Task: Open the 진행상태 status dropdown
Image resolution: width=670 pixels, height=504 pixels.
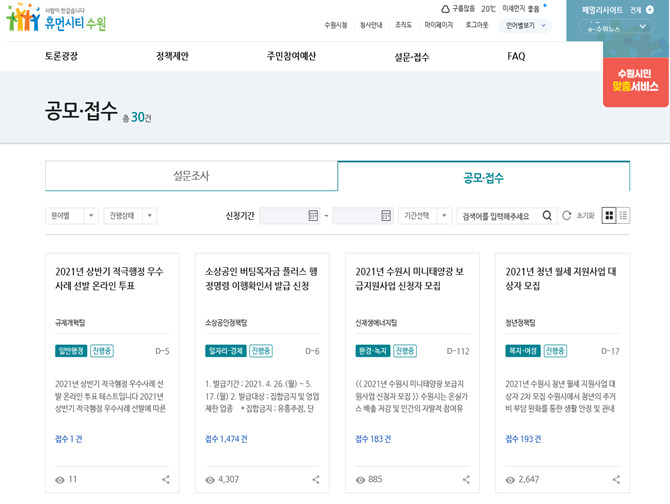Action: point(130,216)
